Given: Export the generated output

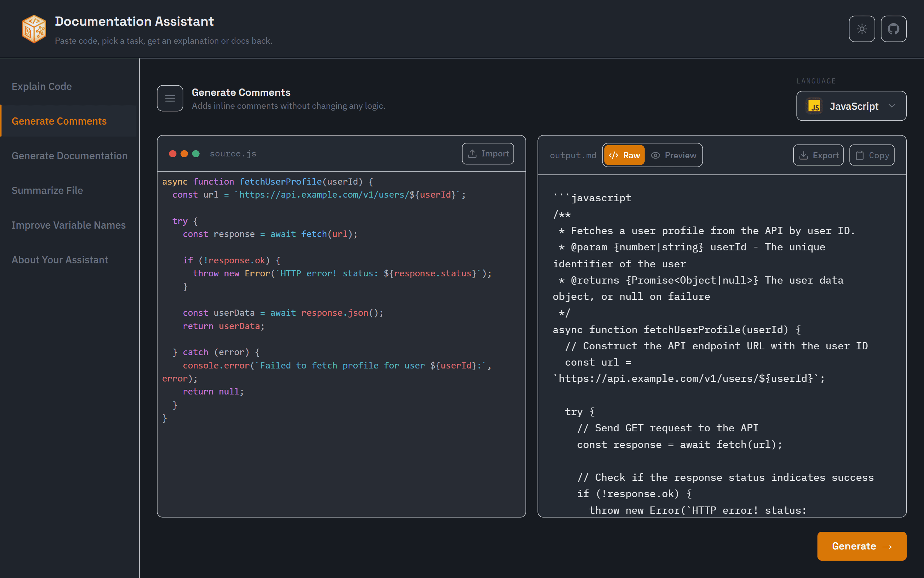Looking at the screenshot, I should click(818, 155).
